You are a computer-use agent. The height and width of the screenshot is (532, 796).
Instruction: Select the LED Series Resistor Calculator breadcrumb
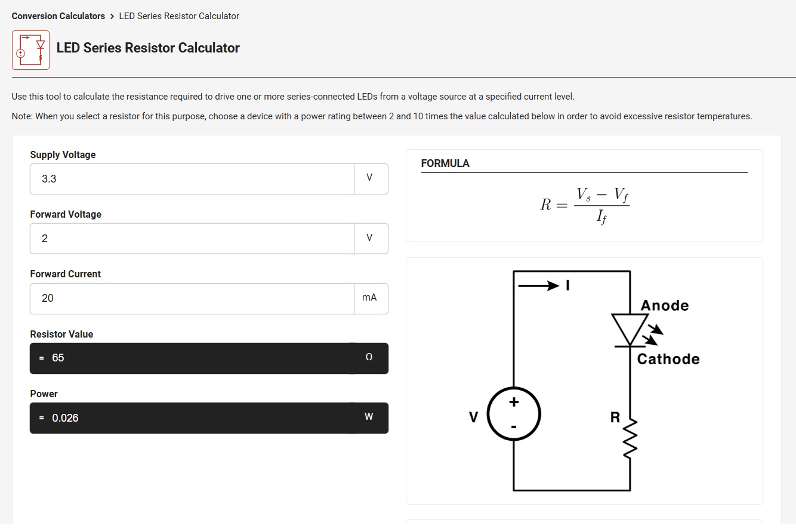click(179, 16)
